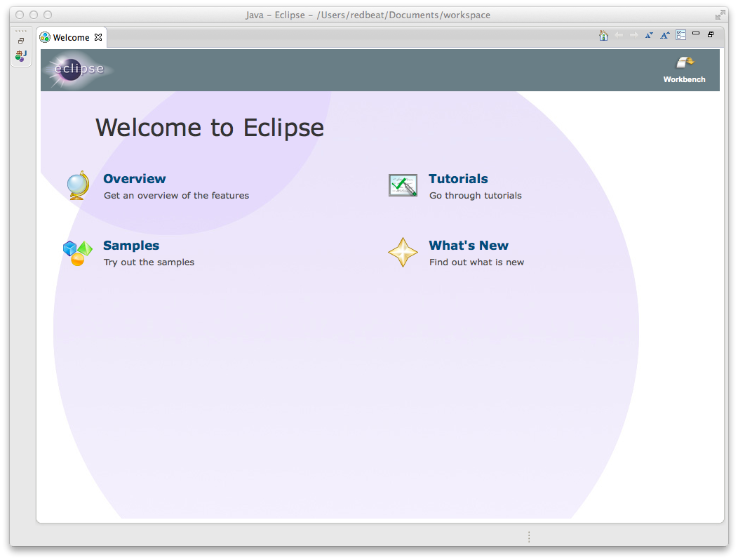738x560 pixels.
Task: Enlarge the welcome page font size
Action: coord(665,35)
